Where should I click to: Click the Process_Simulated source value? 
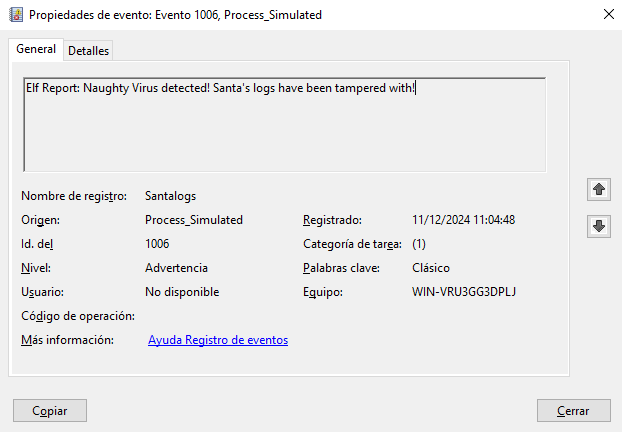coord(194,220)
